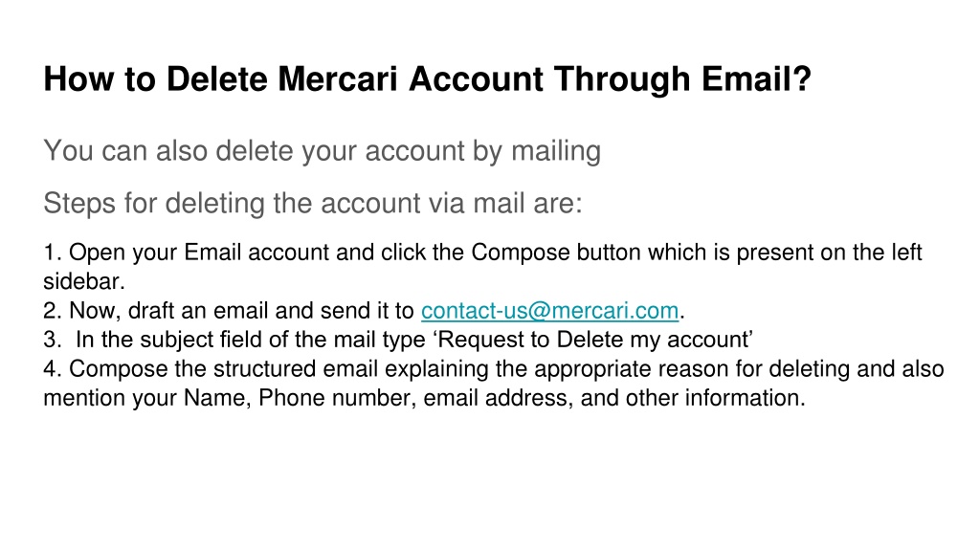This screenshot has width=980, height=551.
Task: Click the last line mentioning Name, Phone number
Action: [x=424, y=398]
